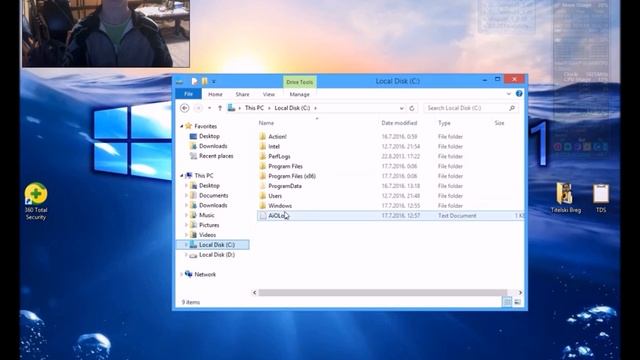
Task: Select Desktop under Favorites
Action: (x=209, y=136)
